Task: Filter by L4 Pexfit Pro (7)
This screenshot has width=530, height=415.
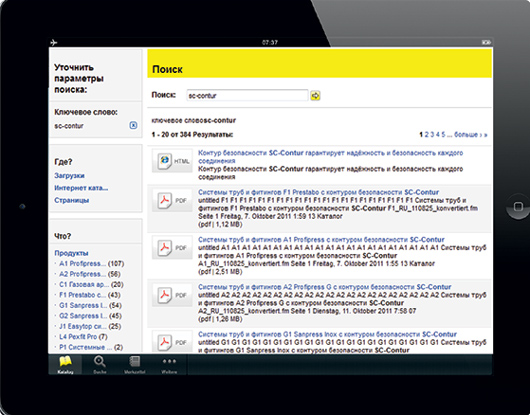Action: 83,337
